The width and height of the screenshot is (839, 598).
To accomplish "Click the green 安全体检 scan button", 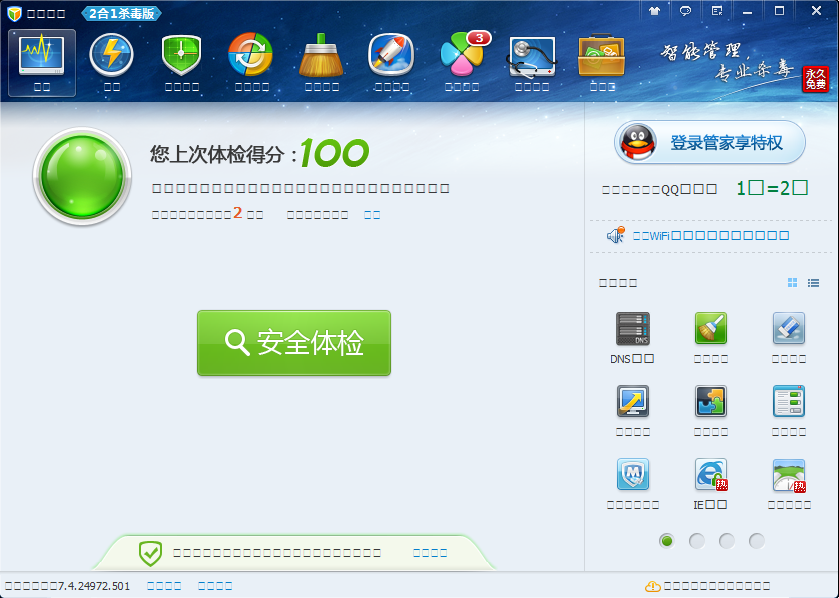I will click(x=293, y=343).
